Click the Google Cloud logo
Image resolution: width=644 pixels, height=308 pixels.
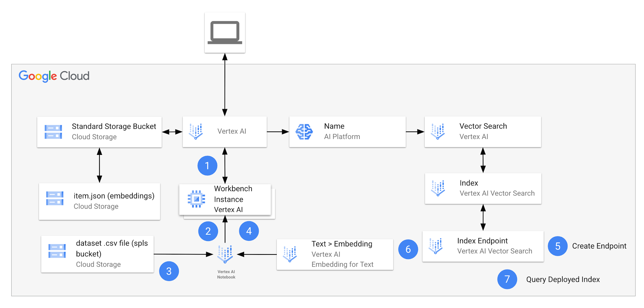54,76
